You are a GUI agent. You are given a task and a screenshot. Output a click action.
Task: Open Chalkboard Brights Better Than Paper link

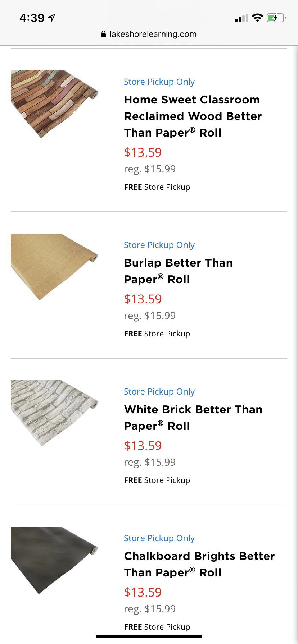click(199, 564)
